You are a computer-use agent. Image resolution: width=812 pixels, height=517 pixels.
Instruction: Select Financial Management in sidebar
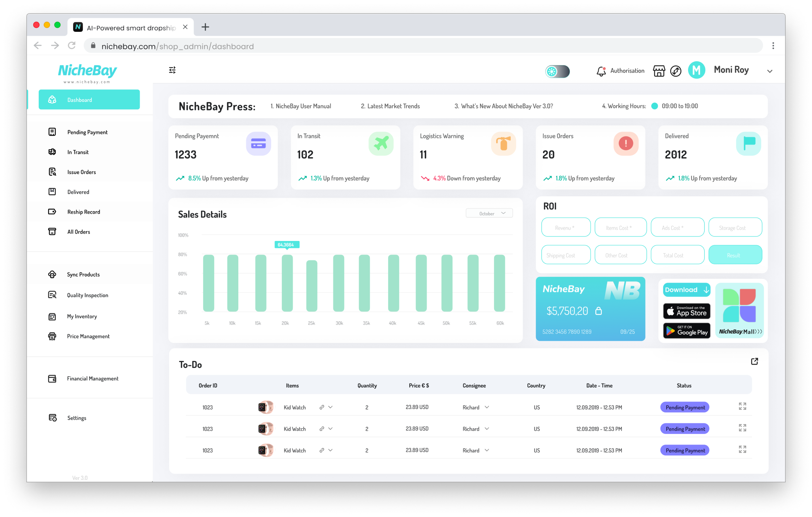tap(92, 378)
